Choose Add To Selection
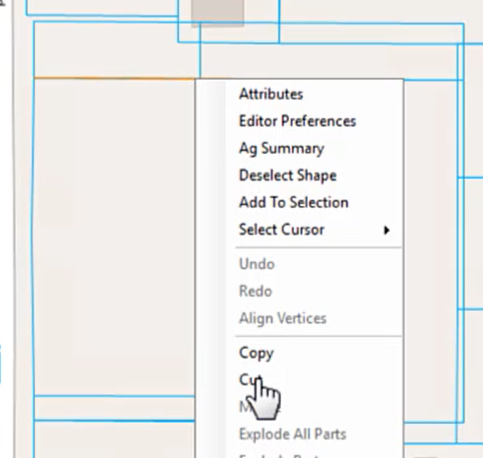This screenshot has height=458, width=483. (x=294, y=202)
